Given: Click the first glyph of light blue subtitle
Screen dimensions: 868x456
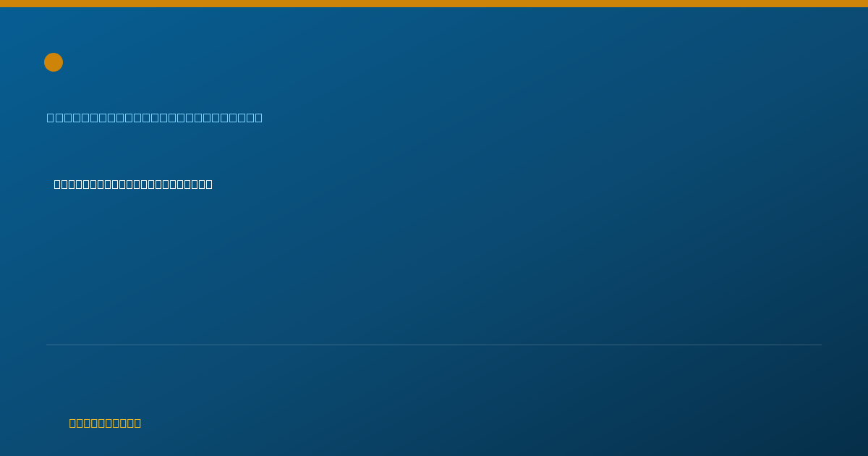Looking at the screenshot, I should pyautogui.click(x=50, y=117).
